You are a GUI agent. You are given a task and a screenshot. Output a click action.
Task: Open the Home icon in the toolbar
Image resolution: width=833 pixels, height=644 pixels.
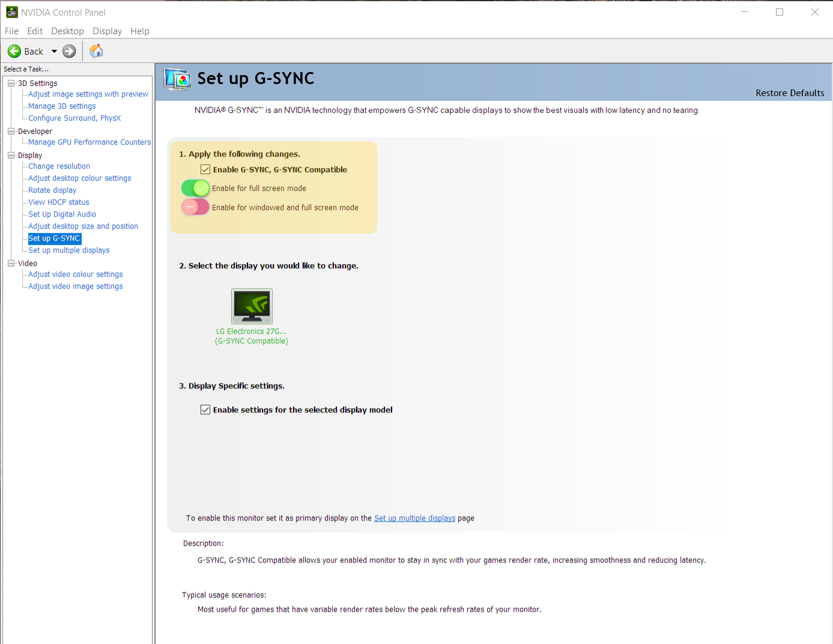tap(96, 51)
